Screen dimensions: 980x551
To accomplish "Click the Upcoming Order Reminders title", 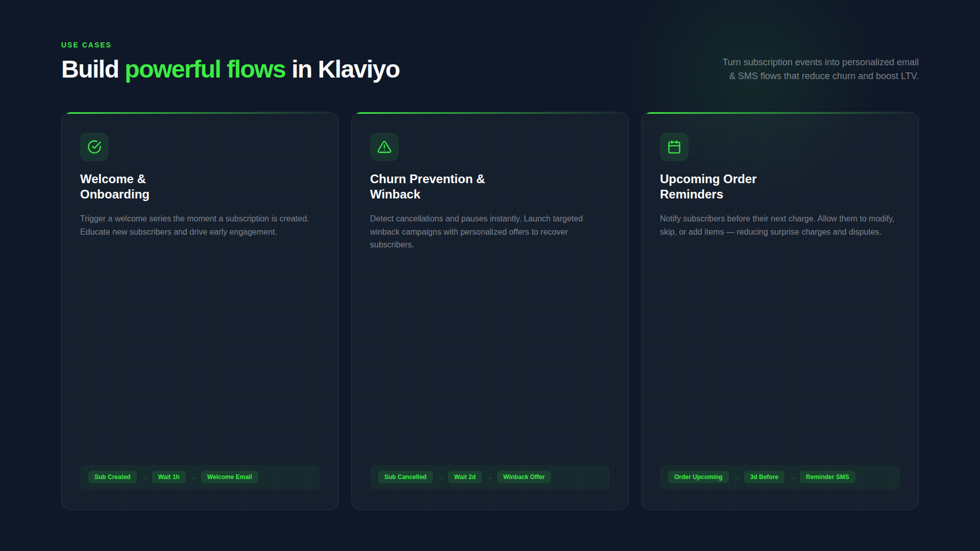I will point(708,187).
